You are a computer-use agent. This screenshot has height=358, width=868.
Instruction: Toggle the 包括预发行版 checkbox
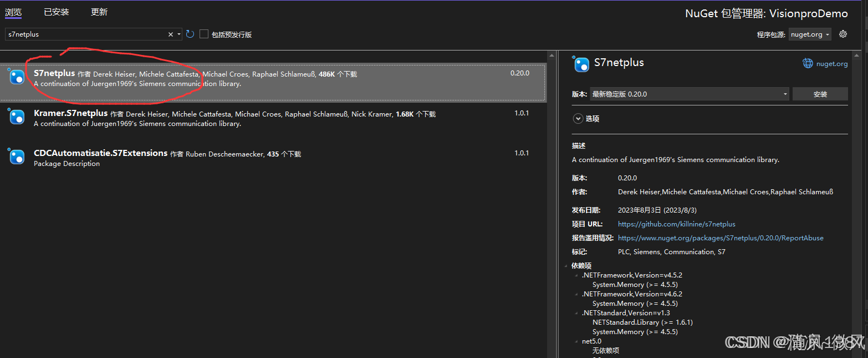point(204,34)
